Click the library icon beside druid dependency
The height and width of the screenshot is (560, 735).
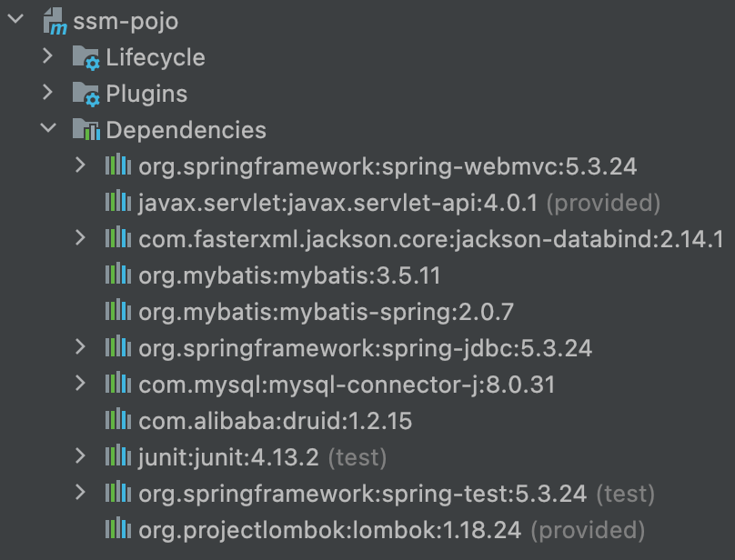pyautogui.click(x=118, y=421)
